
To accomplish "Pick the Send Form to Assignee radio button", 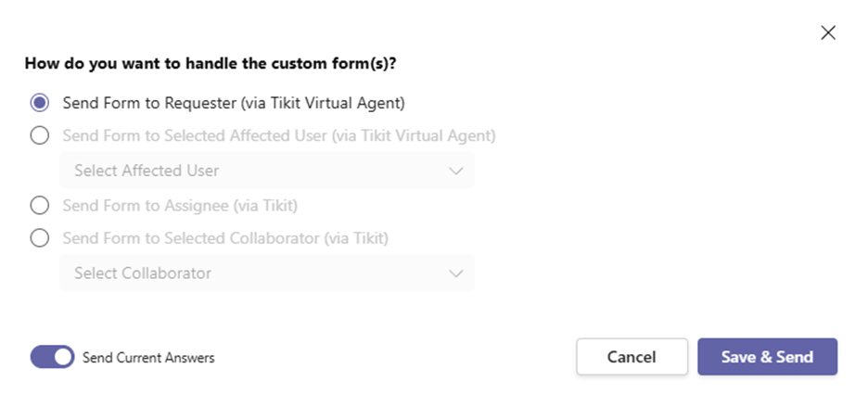I will click(x=40, y=205).
